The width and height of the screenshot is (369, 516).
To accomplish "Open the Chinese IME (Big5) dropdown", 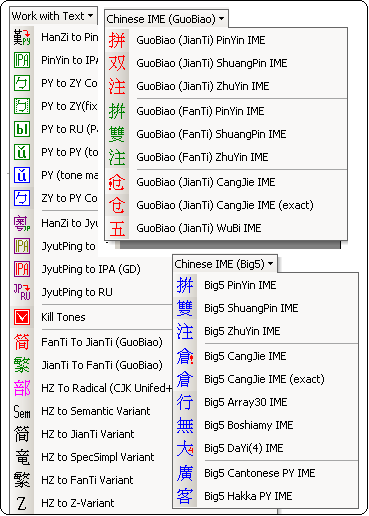I will click(x=224, y=264).
